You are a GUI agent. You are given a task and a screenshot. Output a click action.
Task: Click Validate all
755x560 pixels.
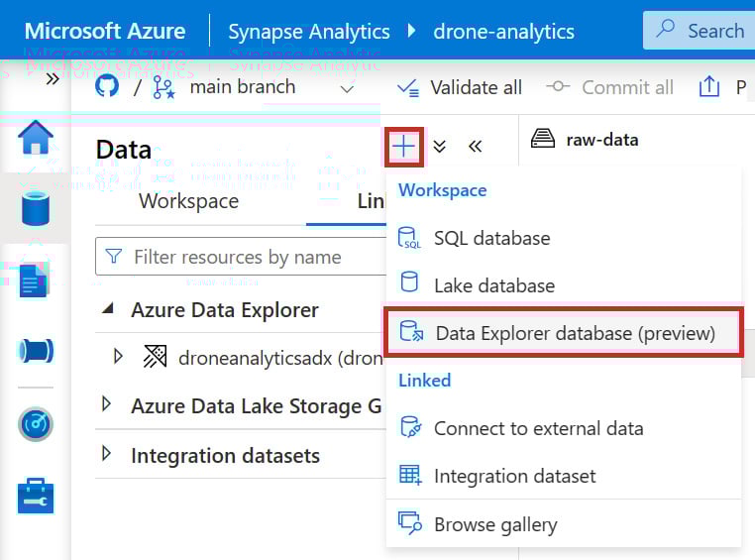[x=460, y=87]
